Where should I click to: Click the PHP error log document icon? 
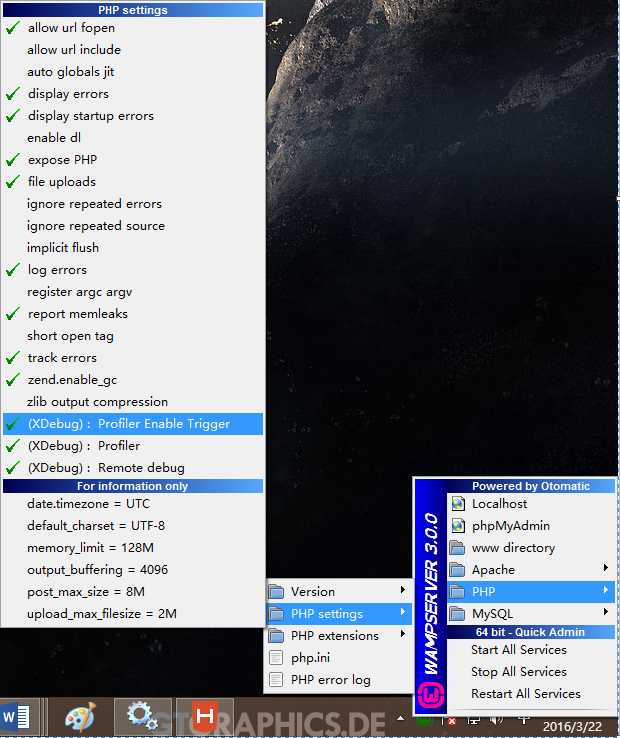pyautogui.click(x=276, y=680)
